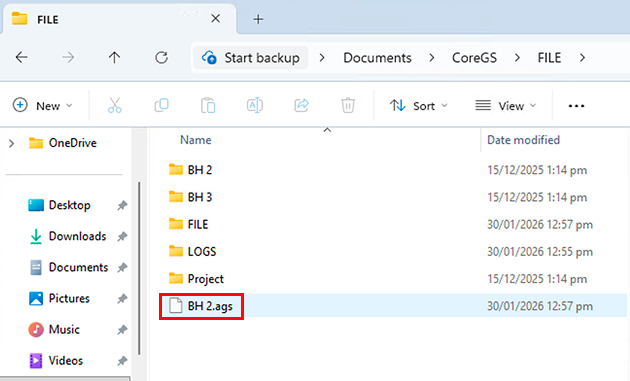The width and height of the screenshot is (630, 381).
Task: Click Start backup in address bar
Action: [x=251, y=58]
